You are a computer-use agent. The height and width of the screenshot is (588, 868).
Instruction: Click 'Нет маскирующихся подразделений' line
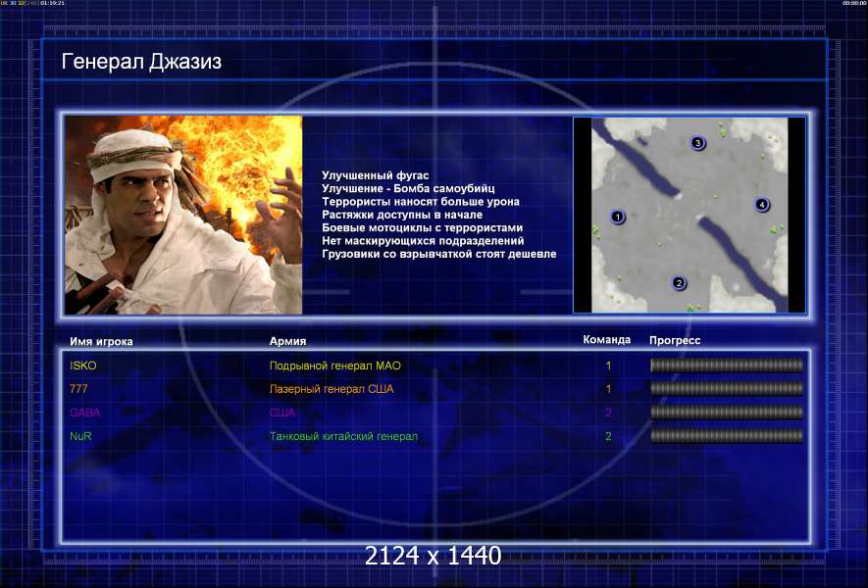click(x=423, y=241)
